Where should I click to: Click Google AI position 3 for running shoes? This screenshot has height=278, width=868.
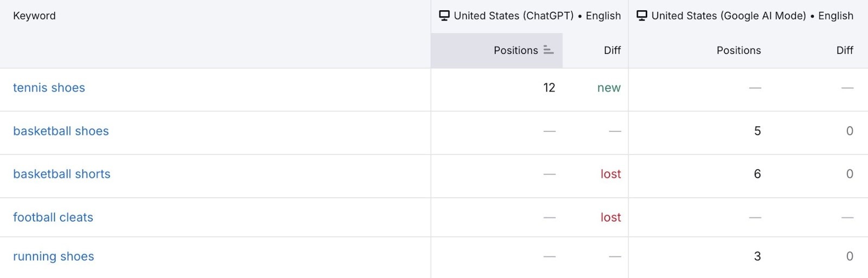tap(757, 257)
